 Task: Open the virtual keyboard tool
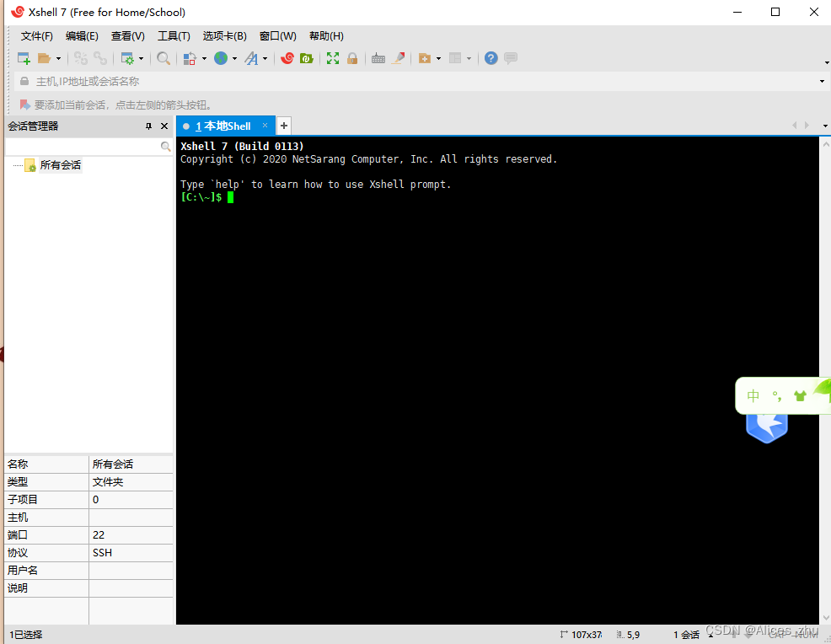point(378,58)
